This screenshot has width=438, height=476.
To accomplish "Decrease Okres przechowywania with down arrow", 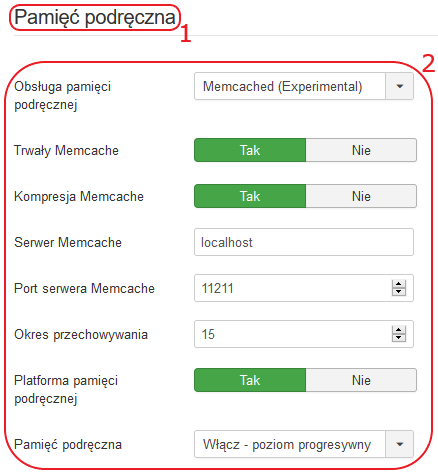I will click(399, 338).
